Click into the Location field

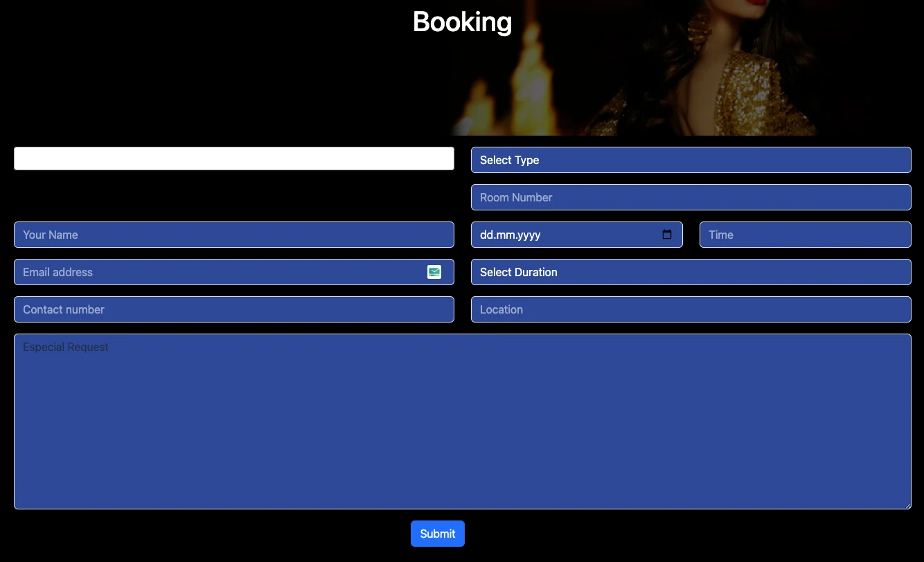tap(691, 309)
